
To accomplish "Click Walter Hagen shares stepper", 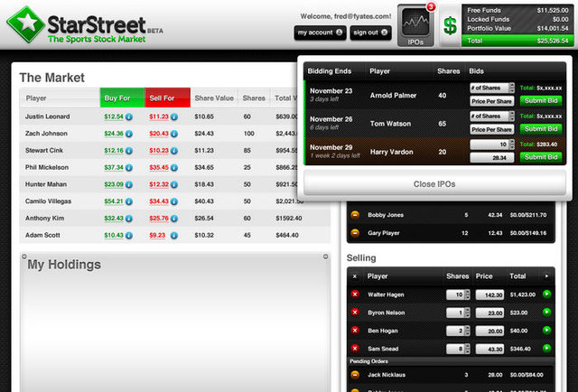I will tap(468, 294).
